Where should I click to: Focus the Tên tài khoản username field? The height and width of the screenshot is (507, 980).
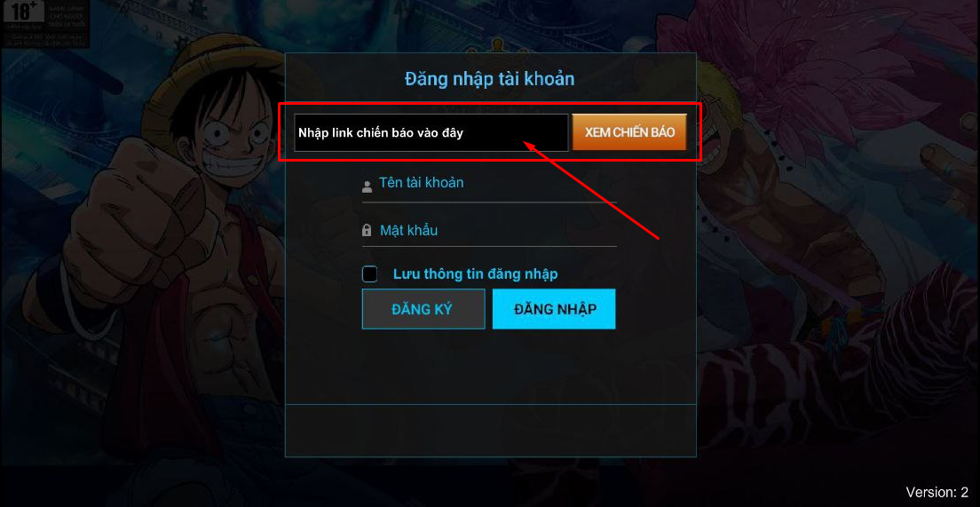point(489,187)
